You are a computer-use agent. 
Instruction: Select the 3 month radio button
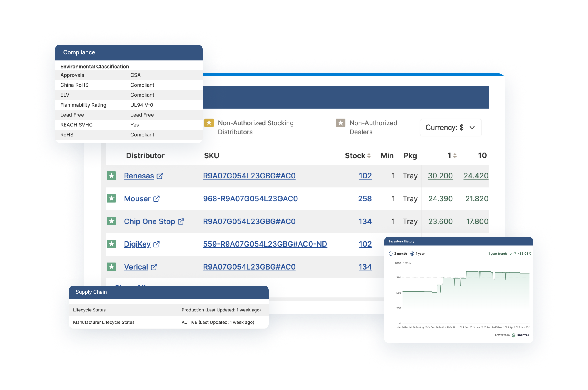coord(391,253)
